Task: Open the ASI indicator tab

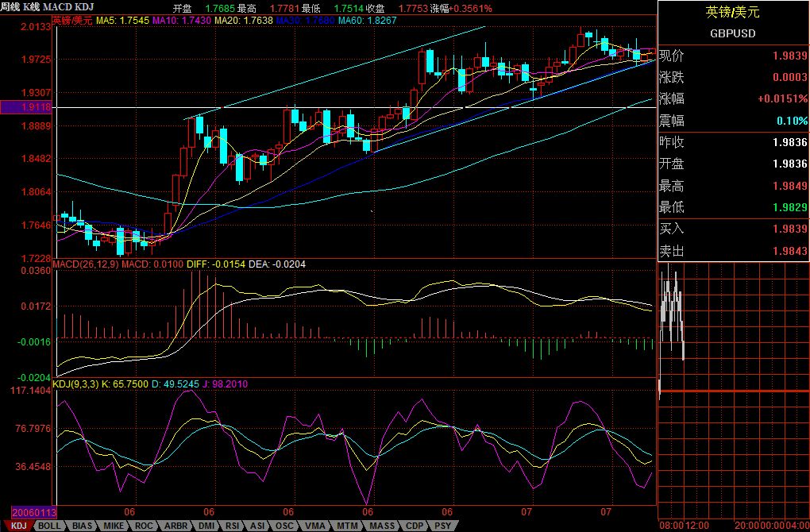Action: click(258, 526)
